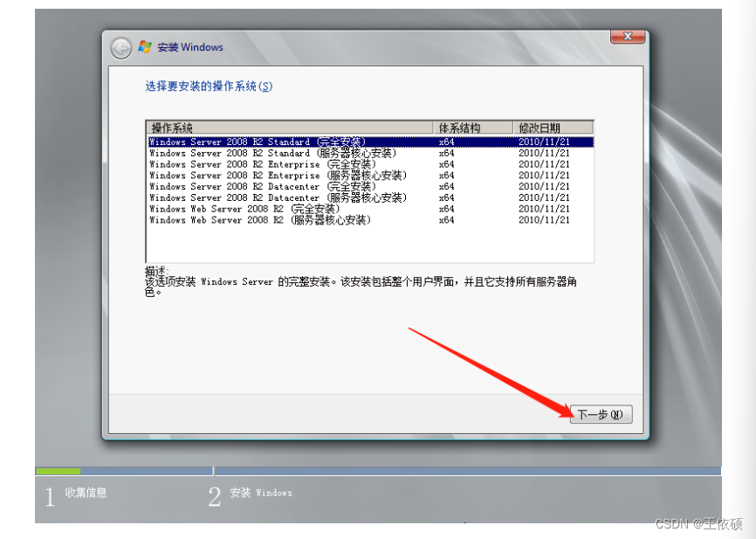The height and width of the screenshot is (539, 756).
Task: Click step 2 安装 Windows at the bottom
Action: (251, 495)
